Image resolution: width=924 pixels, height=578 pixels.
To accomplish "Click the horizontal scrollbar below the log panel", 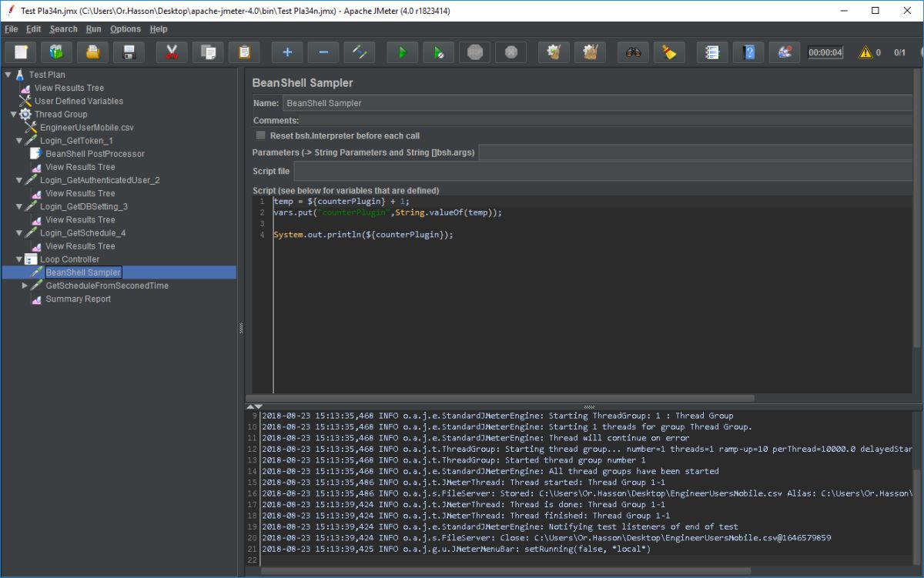I will [x=506, y=571].
